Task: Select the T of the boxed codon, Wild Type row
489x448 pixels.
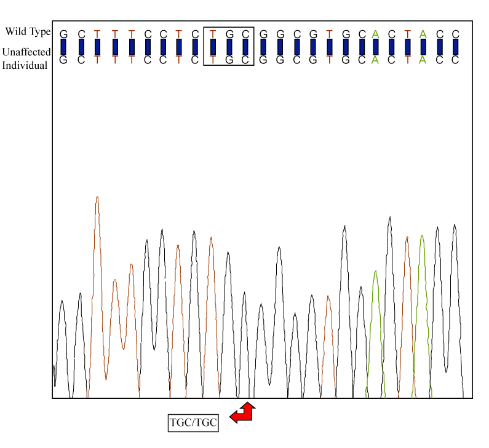Action: pos(213,34)
